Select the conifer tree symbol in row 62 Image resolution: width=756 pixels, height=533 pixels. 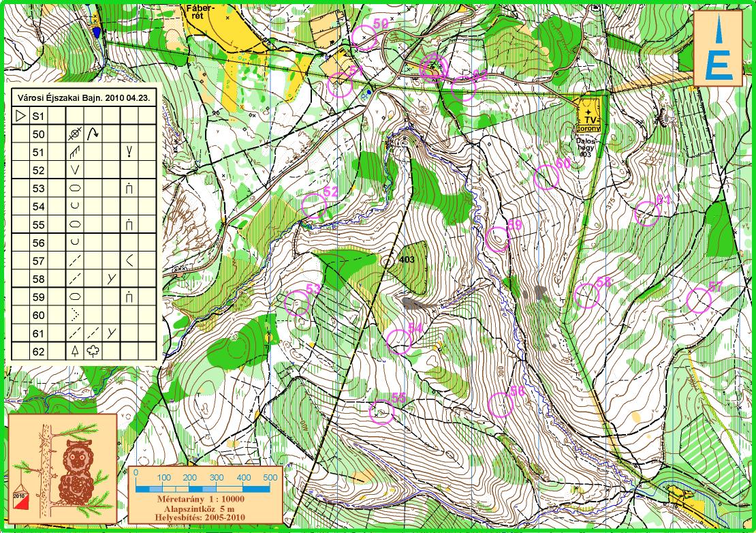click(x=75, y=351)
